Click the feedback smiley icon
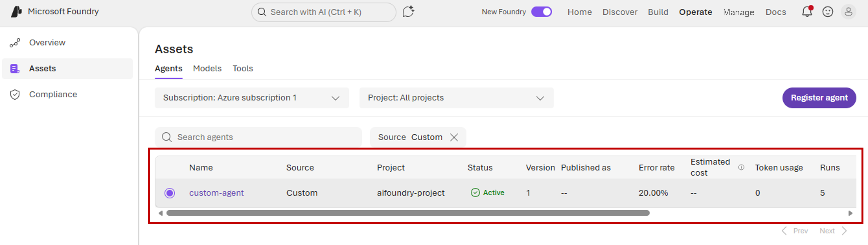The height and width of the screenshot is (245, 868). tap(828, 12)
